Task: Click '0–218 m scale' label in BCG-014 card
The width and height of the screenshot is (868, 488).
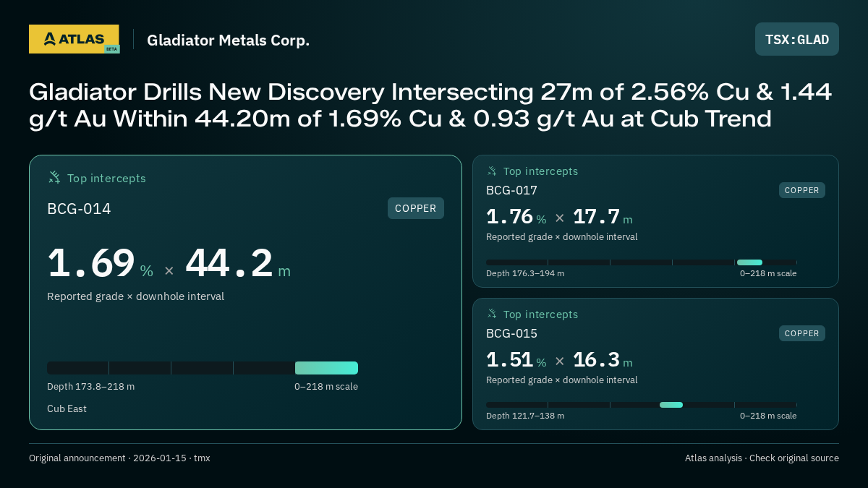Action: 326,387
